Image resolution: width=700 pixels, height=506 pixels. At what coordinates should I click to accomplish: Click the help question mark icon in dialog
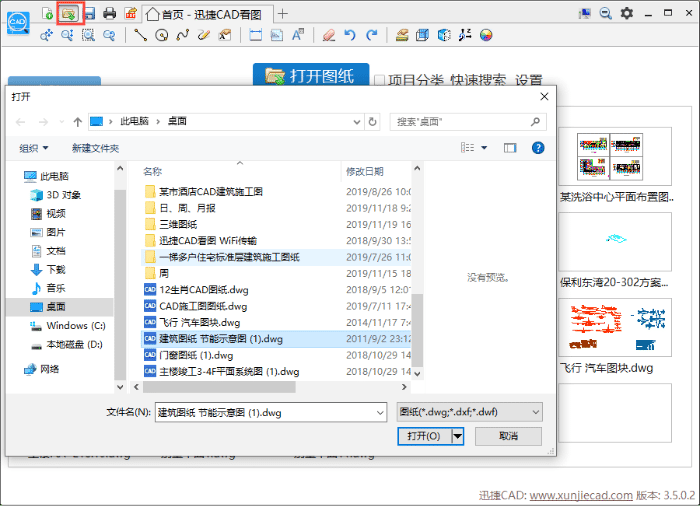[x=538, y=148]
